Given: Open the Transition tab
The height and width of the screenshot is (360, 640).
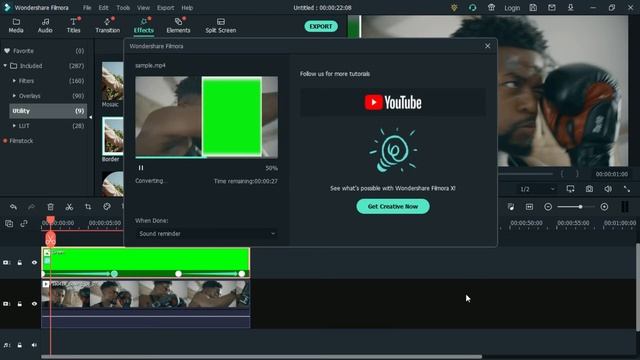Looking at the screenshot, I should pyautogui.click(x=108, y=25).
